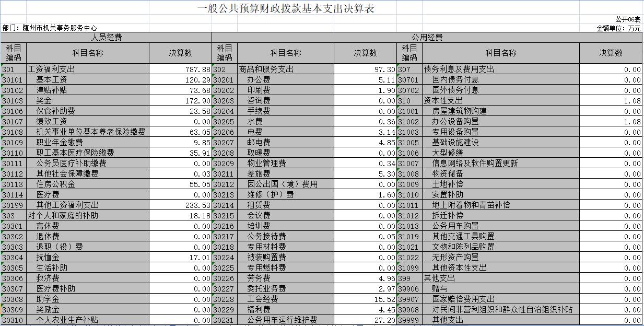This screenshot has height=326, width=644.
Task: Select the 债务利息及费用支出 cell
Action: click(459, 69)
